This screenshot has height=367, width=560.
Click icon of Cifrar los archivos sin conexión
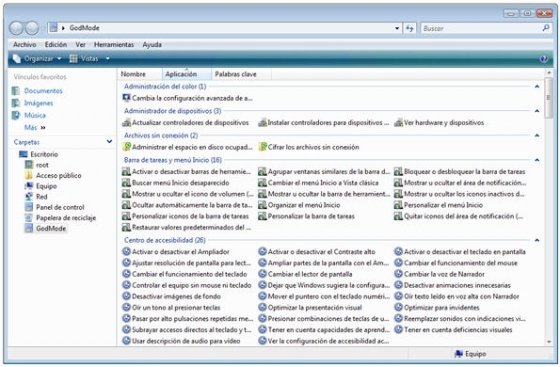262,147
